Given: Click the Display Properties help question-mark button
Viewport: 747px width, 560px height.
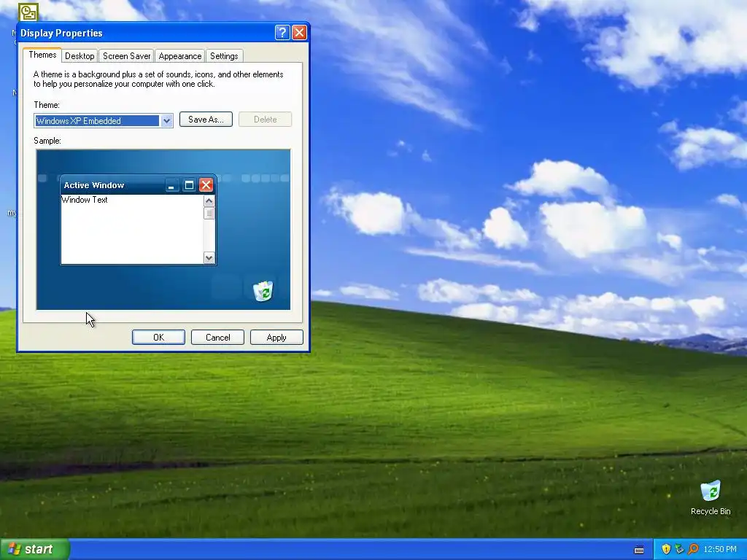Looking at the screenshot, I should tap(282, 32).
